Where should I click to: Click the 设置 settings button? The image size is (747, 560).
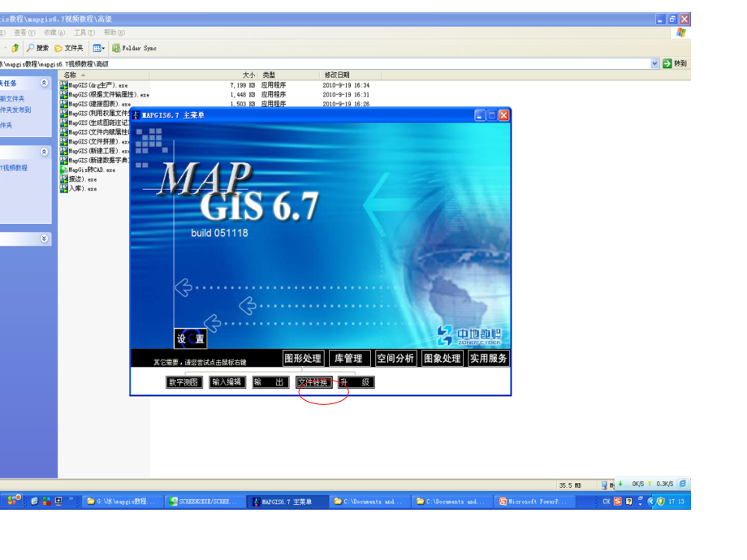tap(190, 338)
